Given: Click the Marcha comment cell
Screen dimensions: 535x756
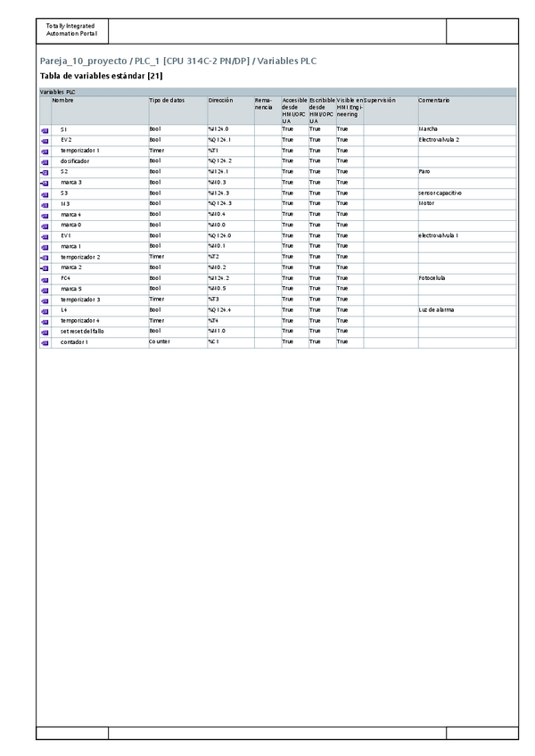Looking at the screenshot, I should pyautogui.click(x=467, y=129).
